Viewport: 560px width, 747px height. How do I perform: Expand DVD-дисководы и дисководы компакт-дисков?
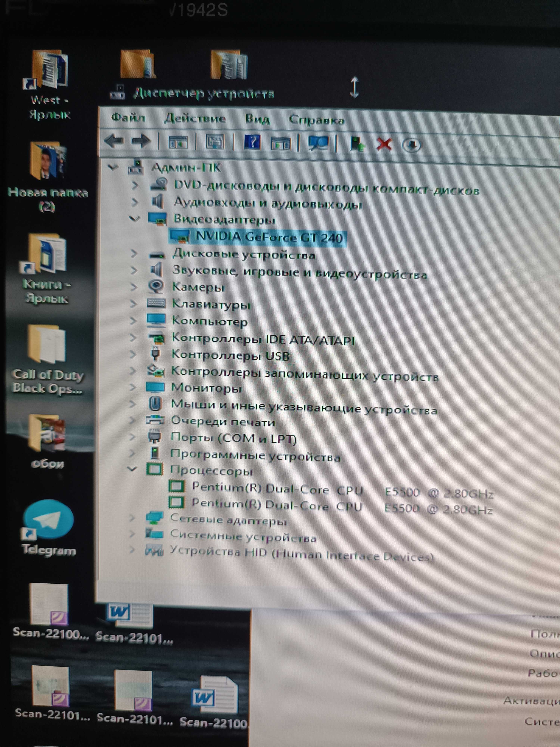tap(135, 185)
